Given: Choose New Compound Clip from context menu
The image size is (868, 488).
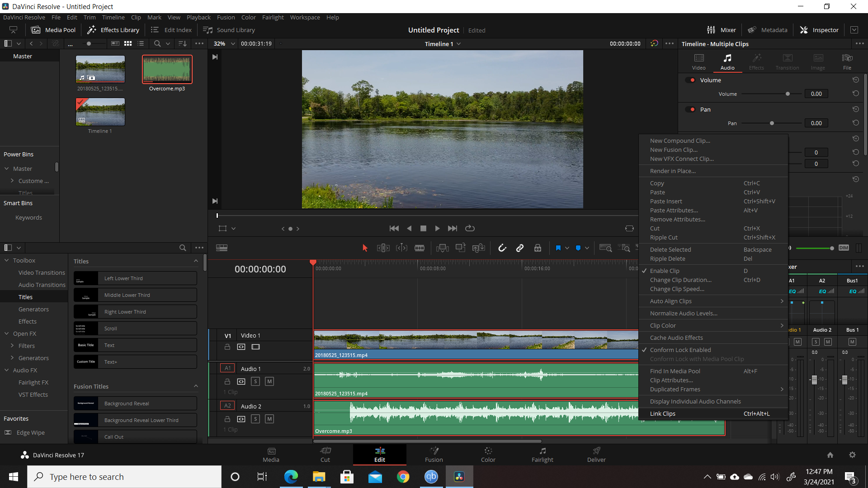Looking at the screenshot, I should pos(713,141).
